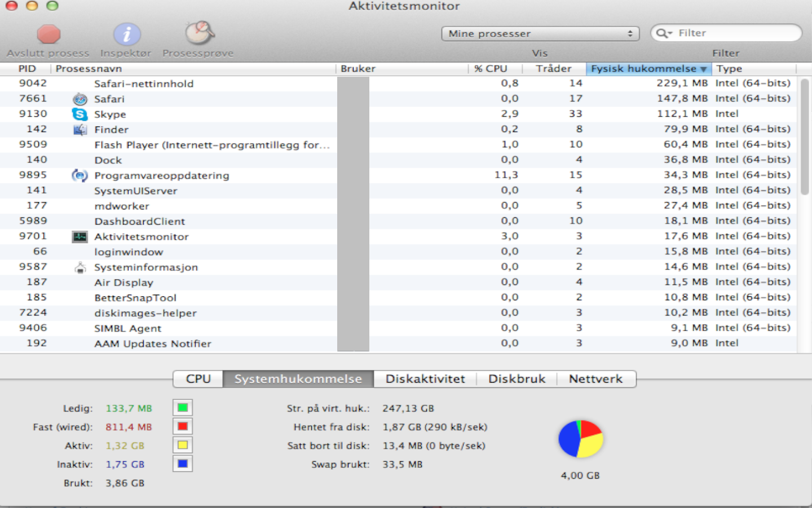
Task: Select the Safari compass icon
Action: 80,99
